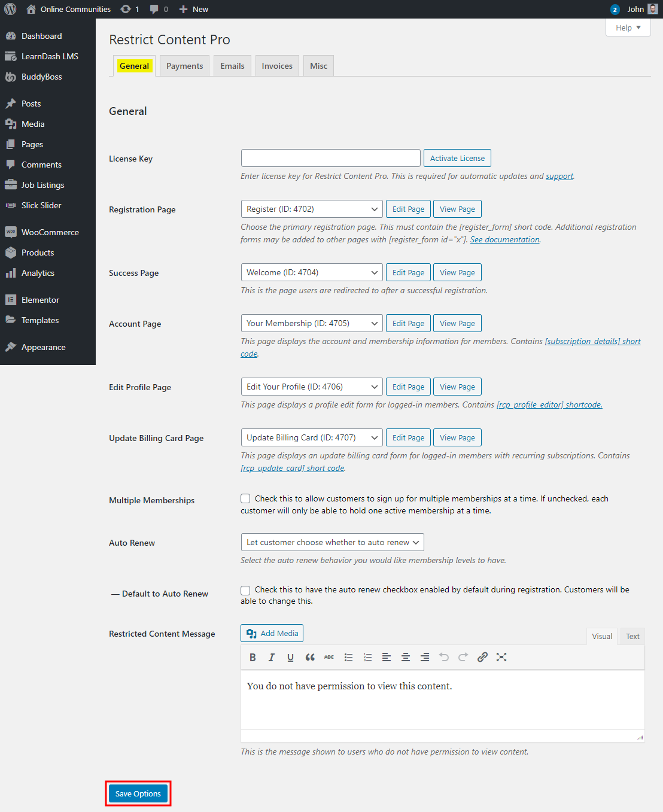The height and width of the screenshot is (812, 663).
Task: Click inside the License Key field
Action: pyautogui.click(x=330, y=158)
